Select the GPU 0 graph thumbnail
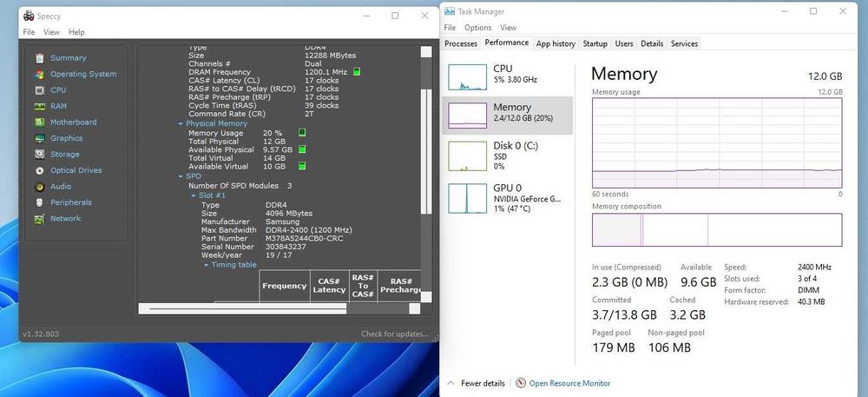The width and height of the screenshot is (868, 397). 467,198
